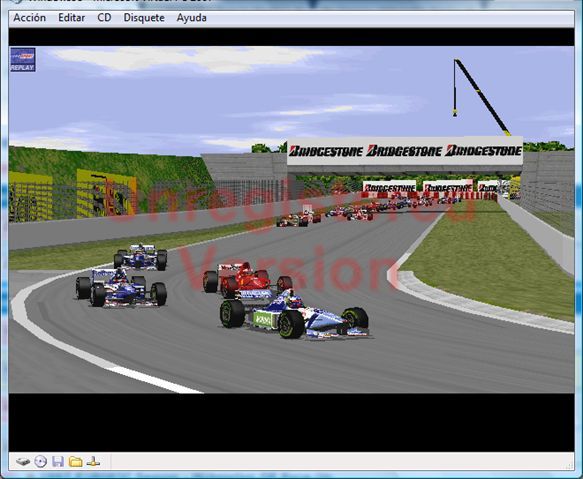Viewport: 583px width, 479px height.
Task: Open the Disquete menu
Action: coord(144,18)
